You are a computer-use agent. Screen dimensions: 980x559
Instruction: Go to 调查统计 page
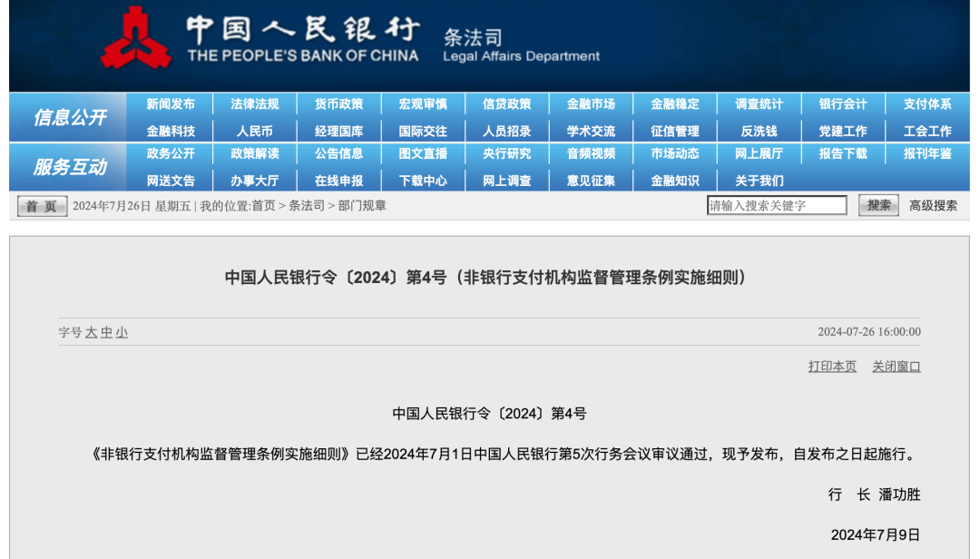[x=759, y=104]
